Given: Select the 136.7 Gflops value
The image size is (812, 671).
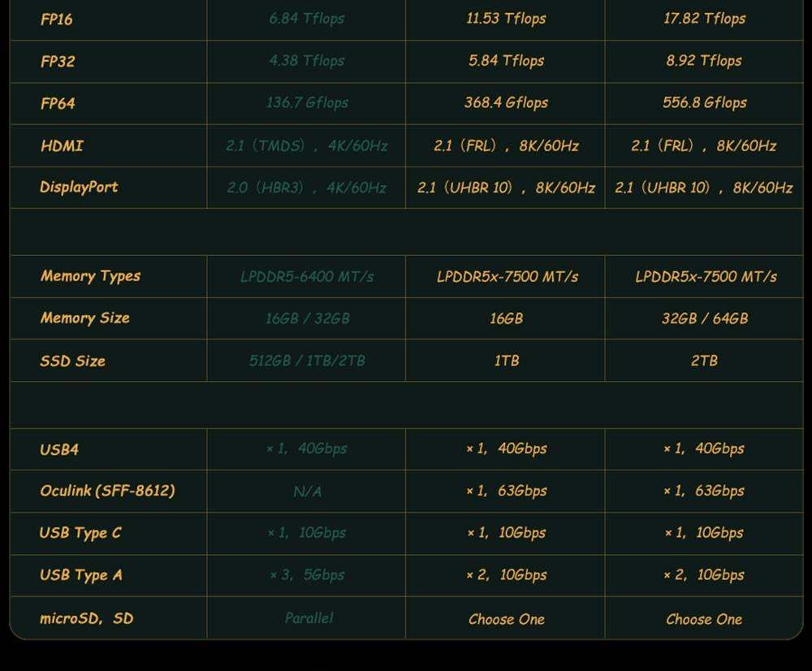Looking at the screenshot, I should (307, 103).
